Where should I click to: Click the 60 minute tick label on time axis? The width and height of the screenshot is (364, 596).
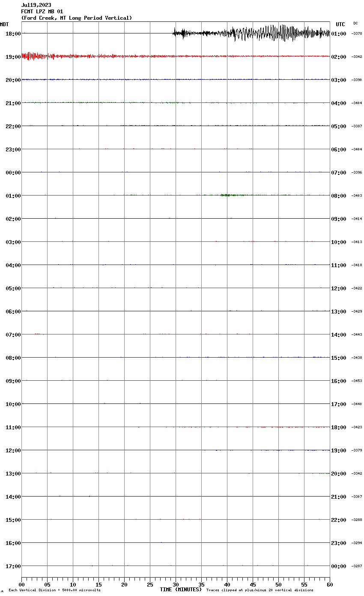point(329,584)
